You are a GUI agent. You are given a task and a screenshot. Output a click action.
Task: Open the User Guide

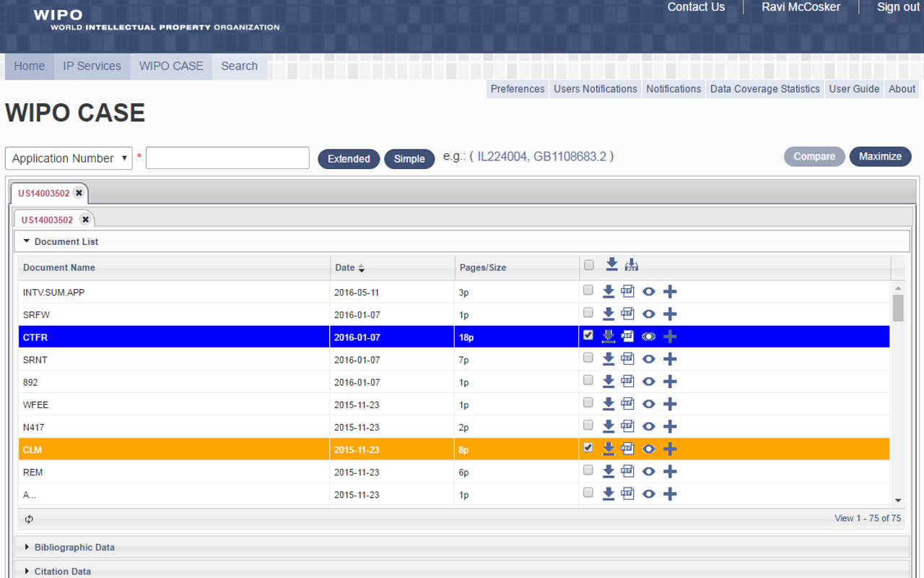click(x=854, y=89)
